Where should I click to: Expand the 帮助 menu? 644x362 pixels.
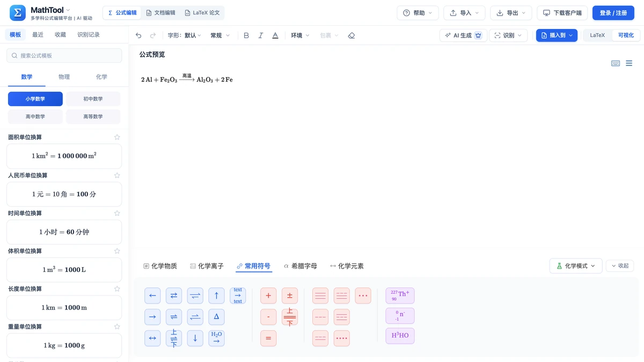coord(418,13)
